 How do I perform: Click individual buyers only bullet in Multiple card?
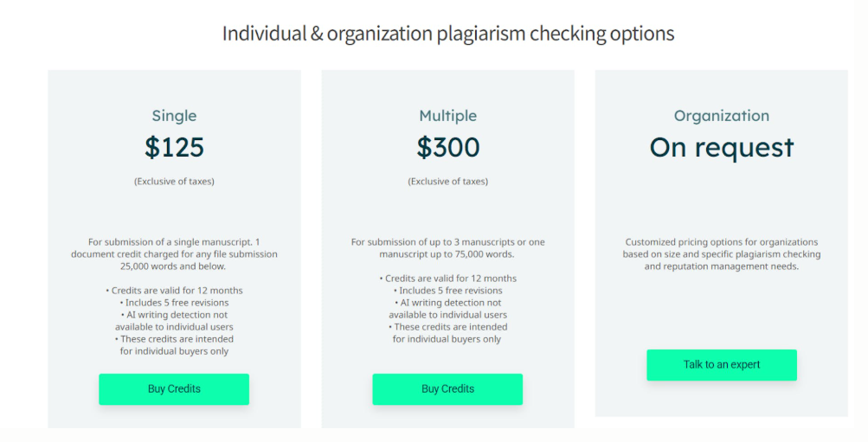447,333
